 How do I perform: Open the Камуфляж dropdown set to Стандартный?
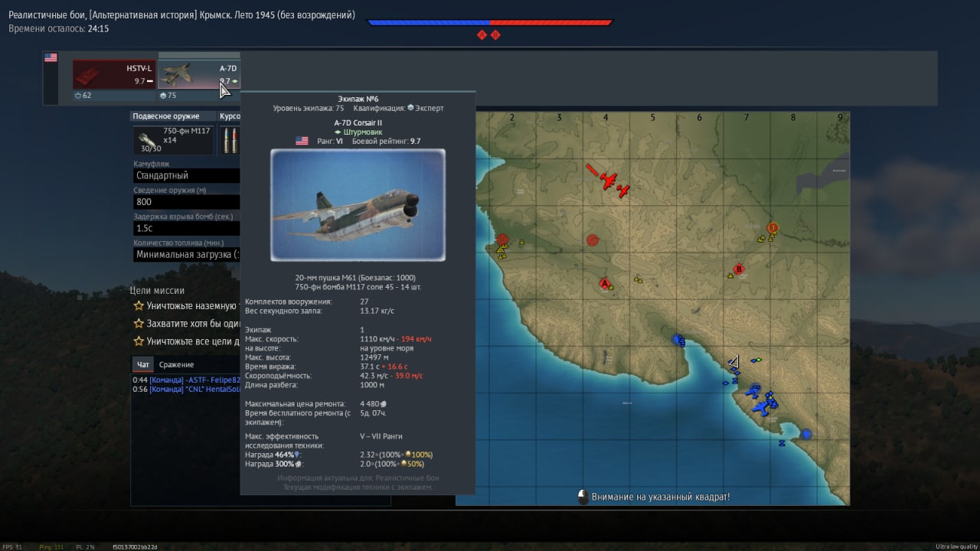(x=187, y=176)
